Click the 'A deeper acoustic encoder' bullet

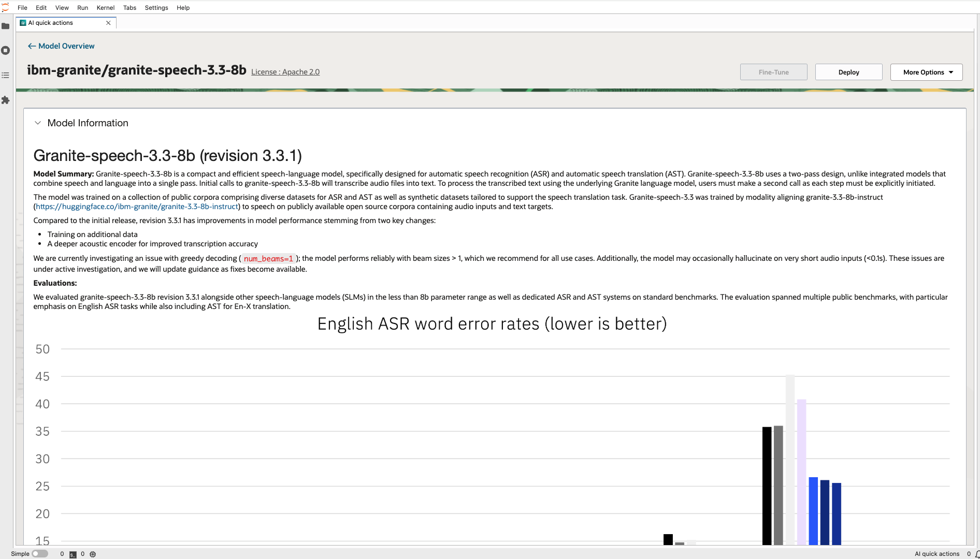point(153,244)
